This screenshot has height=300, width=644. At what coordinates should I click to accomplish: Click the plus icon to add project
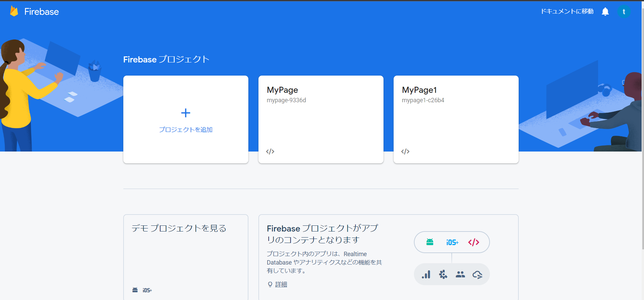pos(185,113)
